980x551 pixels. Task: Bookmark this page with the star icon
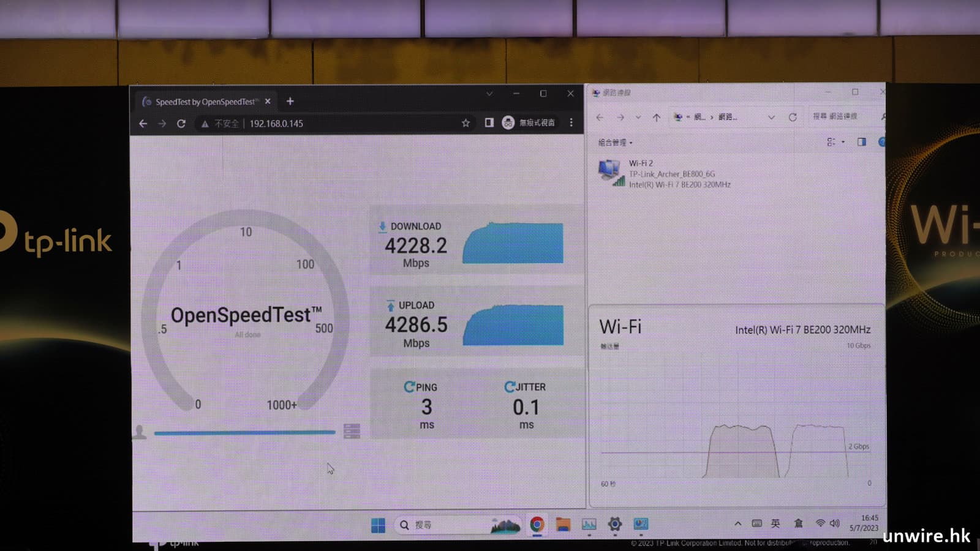pyautogui.click(x=466, y=123)
